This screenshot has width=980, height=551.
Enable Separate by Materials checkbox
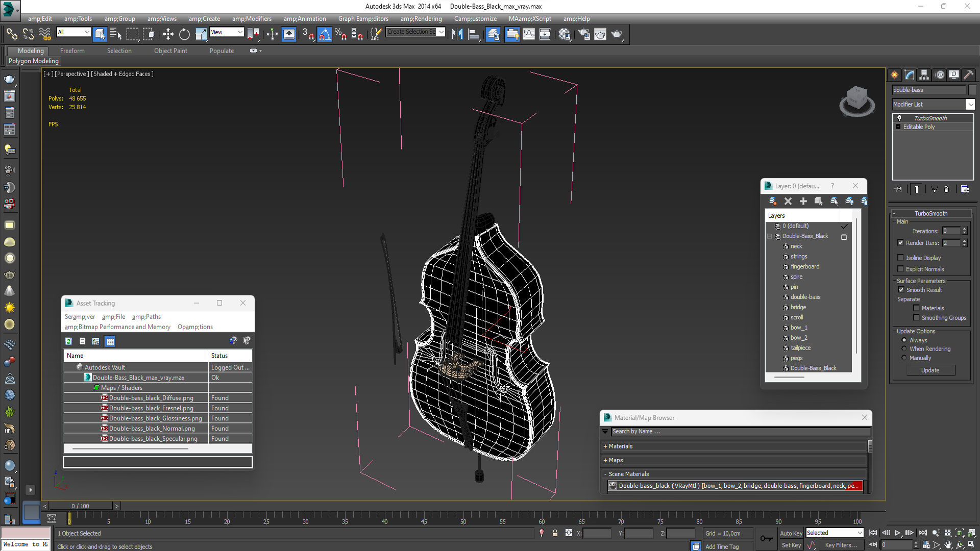point(917,308)
